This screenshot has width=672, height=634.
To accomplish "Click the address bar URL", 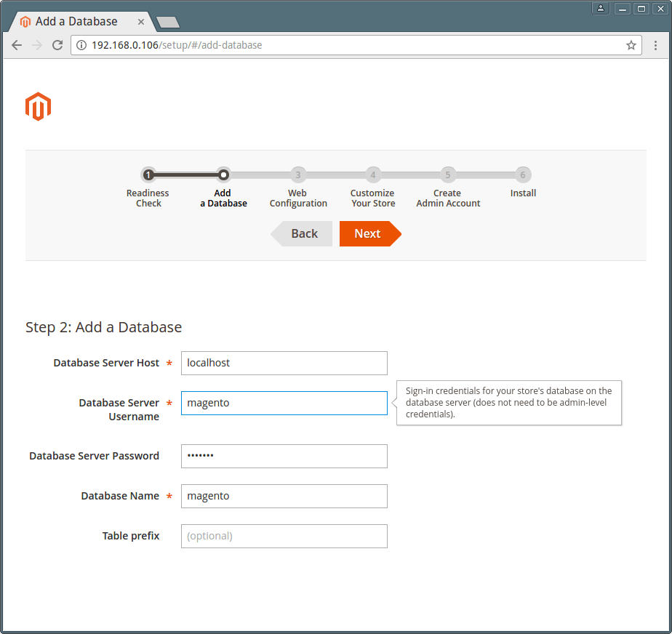I will click(x=177, y=45).
